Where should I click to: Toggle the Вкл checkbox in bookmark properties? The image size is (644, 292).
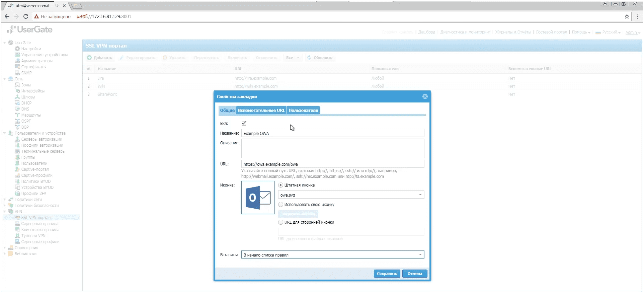244,123
